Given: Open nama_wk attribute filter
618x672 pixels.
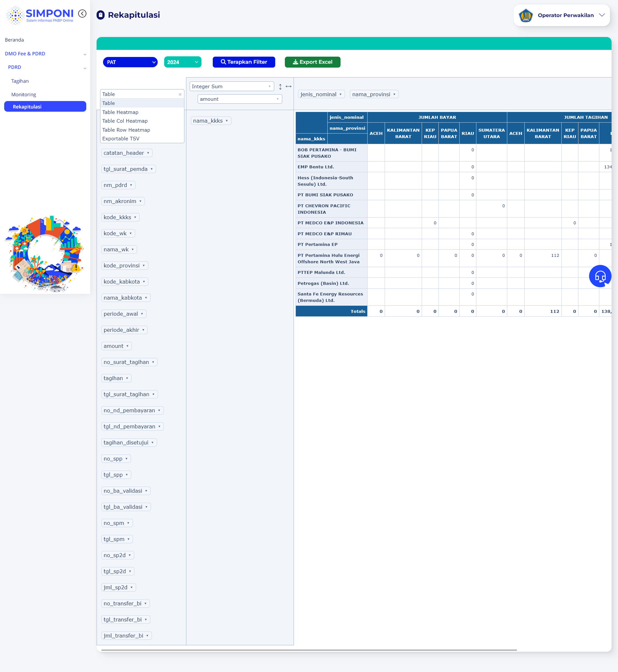Looking at the screenshot, I should tap(133, 250).
